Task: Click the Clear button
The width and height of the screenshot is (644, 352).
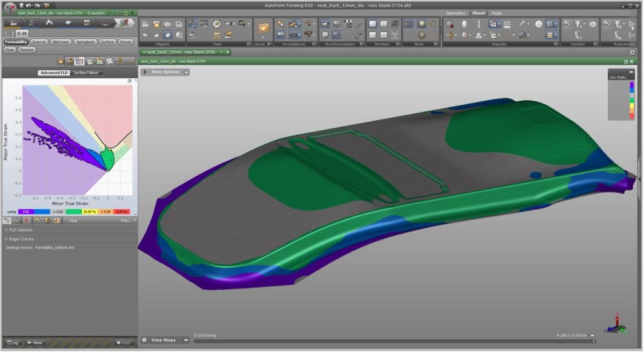Action: 73,220
